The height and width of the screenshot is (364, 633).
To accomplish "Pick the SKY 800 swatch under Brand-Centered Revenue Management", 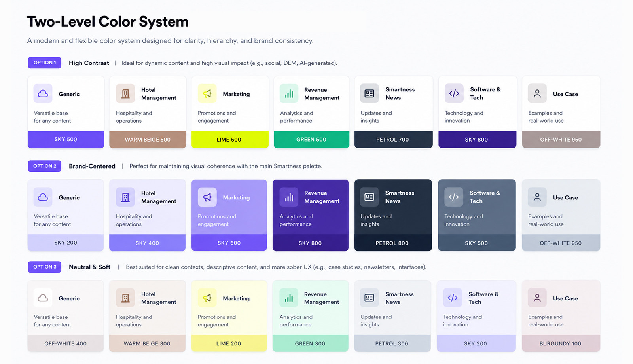I will (x=311, y=243).
